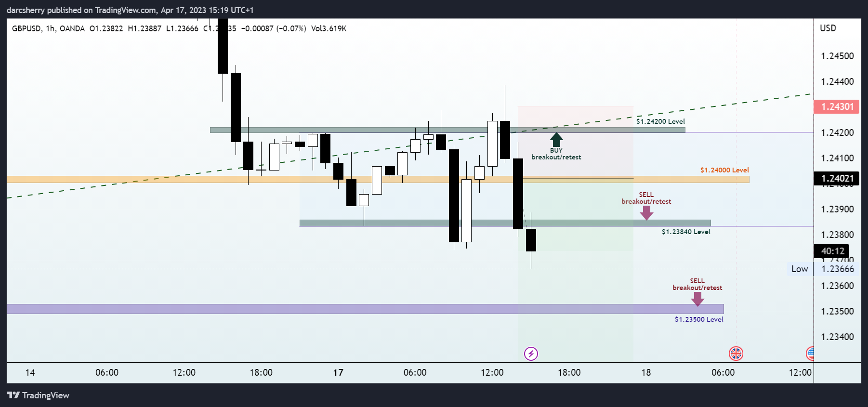The width and height of the screenshot is (868, 407).
Task: Select the purple 1.23500 horizontal zone
Action: pyautogui.click(x=365, y=309)
